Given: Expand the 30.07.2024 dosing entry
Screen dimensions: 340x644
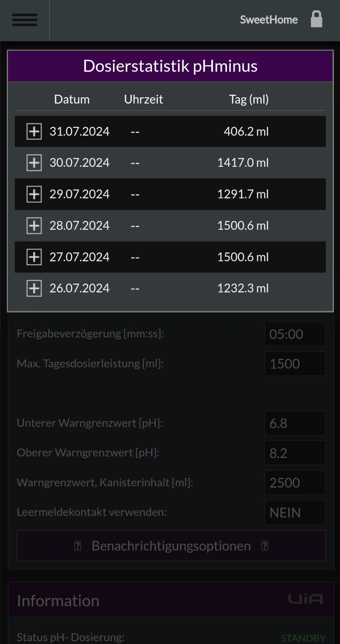Looking at the screenshot, I should point(34,163).
